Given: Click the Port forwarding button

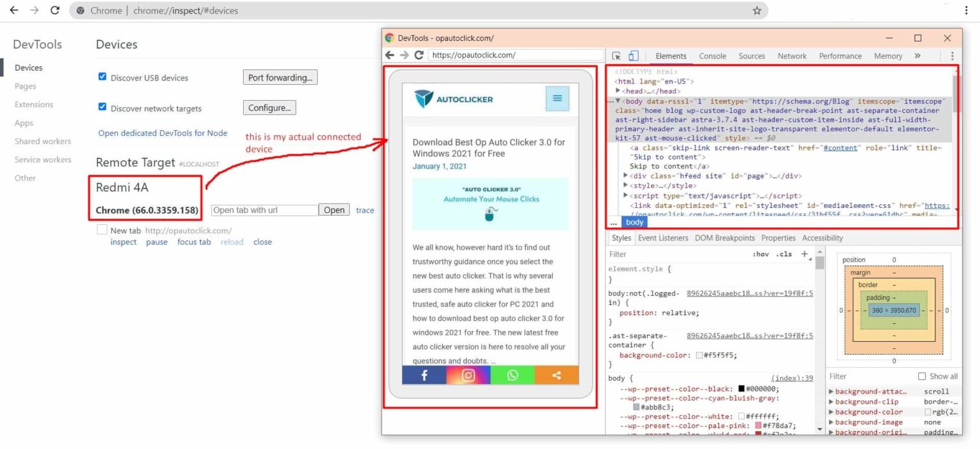Looking at the screenshot, I should pos(279,77).
